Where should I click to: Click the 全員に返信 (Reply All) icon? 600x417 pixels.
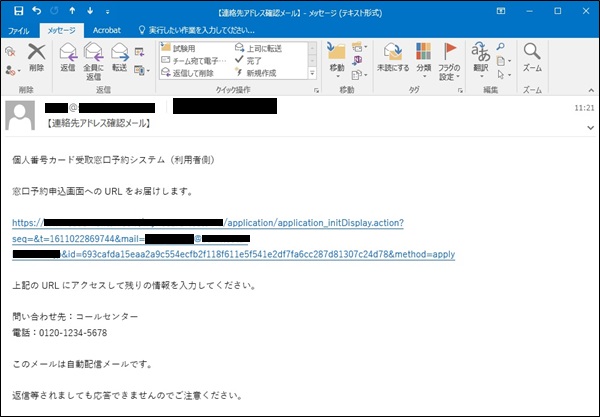[x=94, y=57]
